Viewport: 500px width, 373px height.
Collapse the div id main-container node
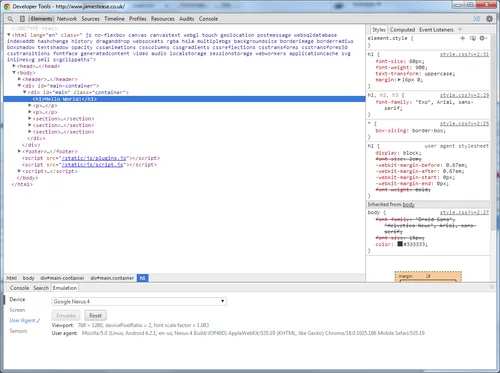(x=20, y=86)
